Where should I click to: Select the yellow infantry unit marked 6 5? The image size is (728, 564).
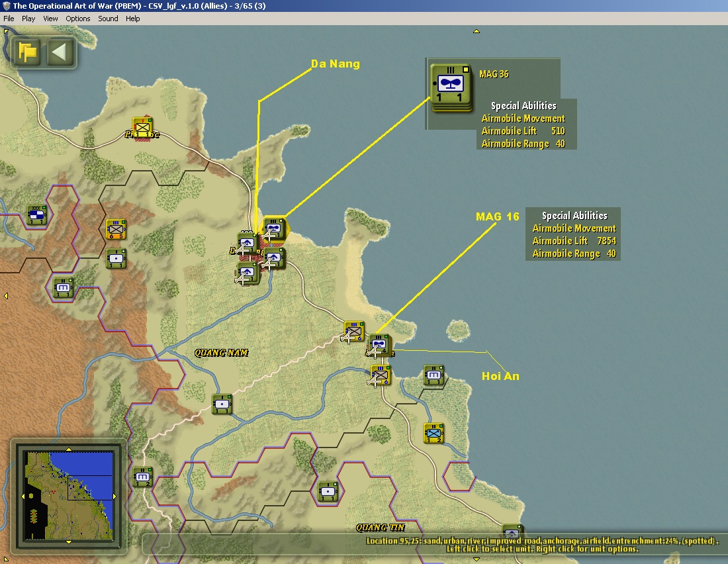click(116, 229)
